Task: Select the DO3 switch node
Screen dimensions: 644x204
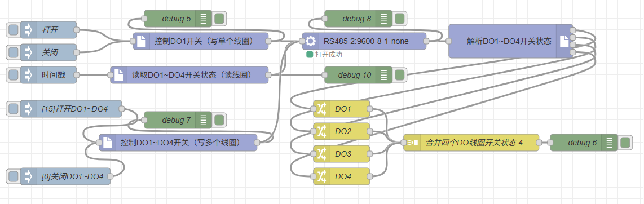Action: click(x=341, y=154)
